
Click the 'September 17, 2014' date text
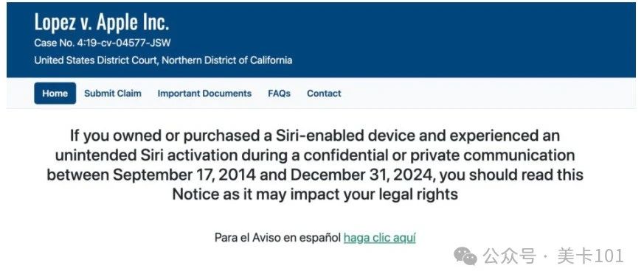tap(184, 175)
